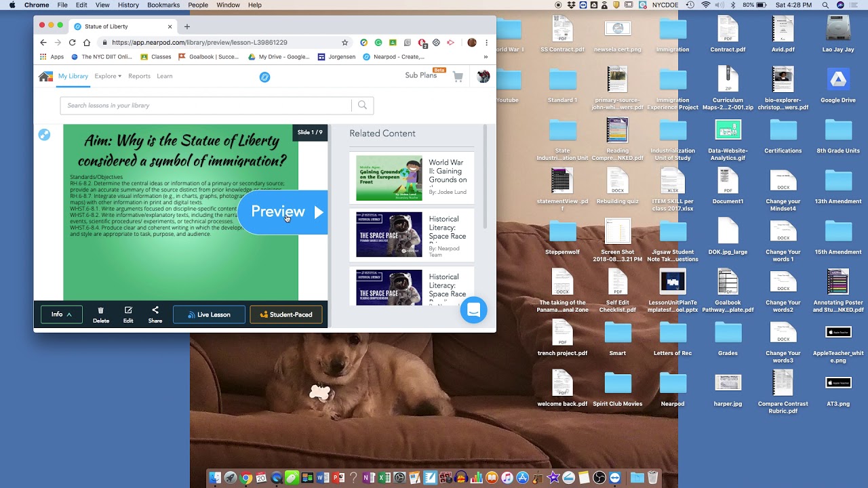
Task: Select the Statue of Liberty browser tab
Action: [122, 26]
